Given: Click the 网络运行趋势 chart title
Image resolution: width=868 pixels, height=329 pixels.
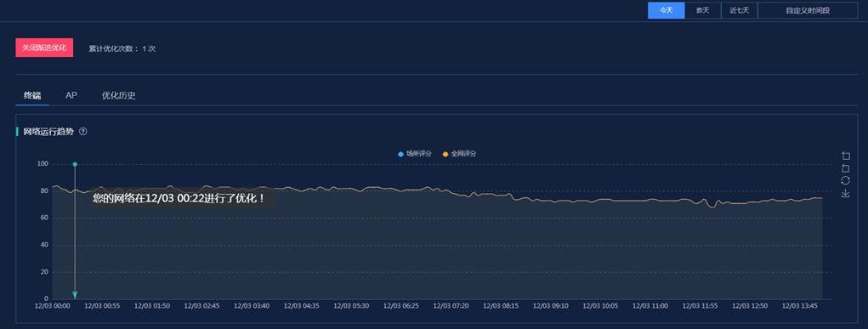Looking at the screenshot, I should click(x=48, y=132).
